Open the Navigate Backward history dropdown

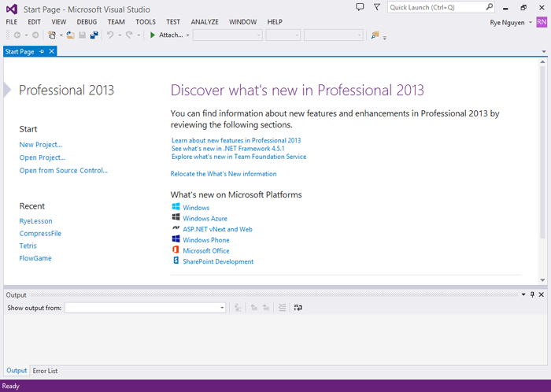tap(26, 35)
